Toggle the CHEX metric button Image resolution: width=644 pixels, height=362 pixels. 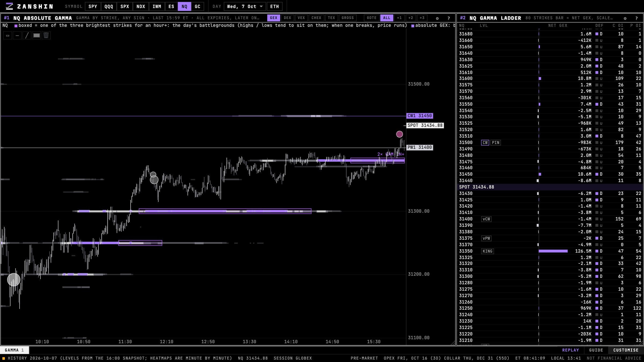316,18
